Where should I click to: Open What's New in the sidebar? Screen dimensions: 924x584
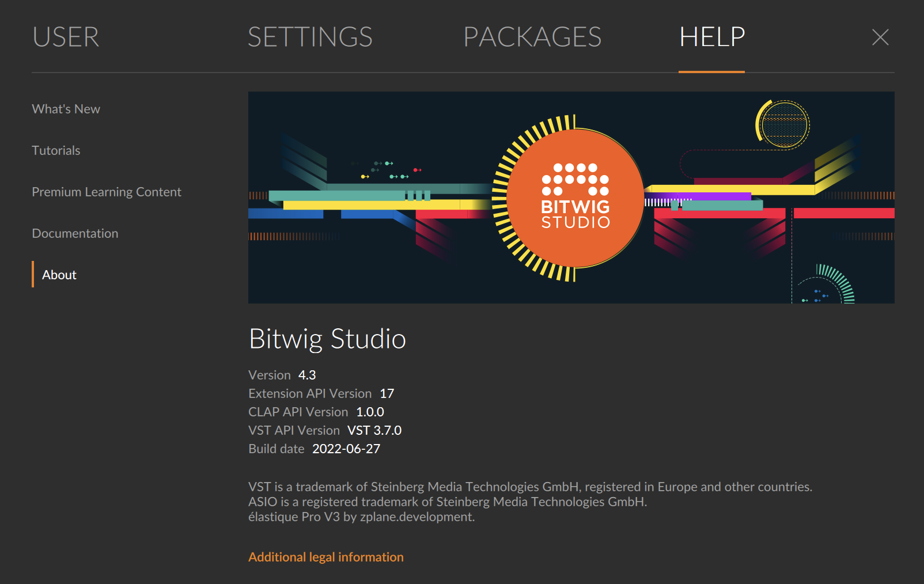[66, 109]
